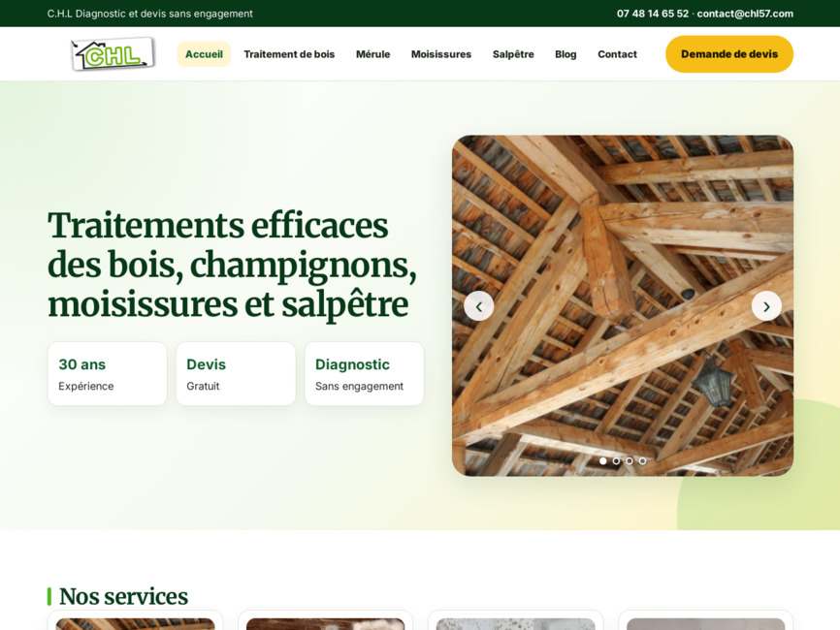Image resolution: width=840 pixels, height=630 pixels.
Task: Click the C.H.L Diagnostic top bar text
Action: [150, 14]
